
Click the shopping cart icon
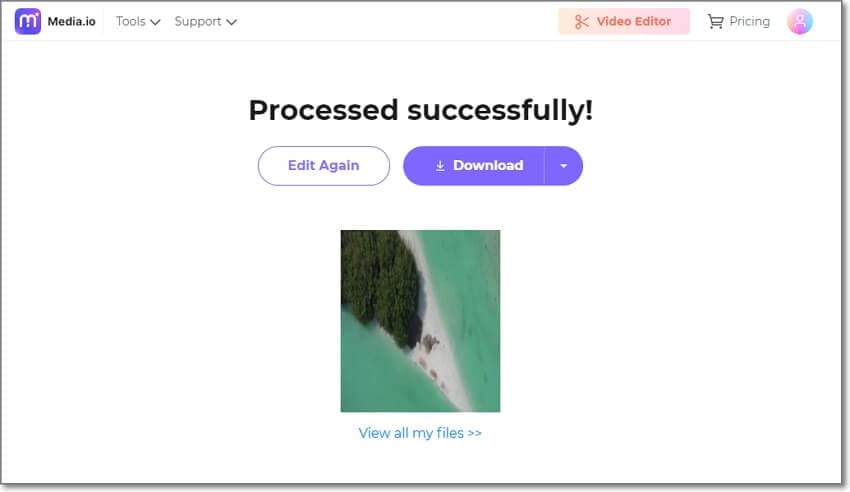[716, 22]
